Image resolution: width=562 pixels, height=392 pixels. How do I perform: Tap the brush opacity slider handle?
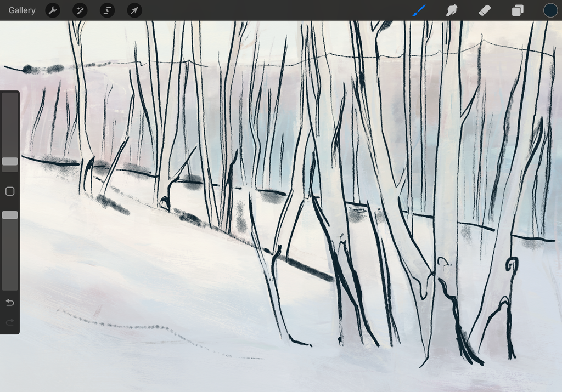click(x=9, y=214)
